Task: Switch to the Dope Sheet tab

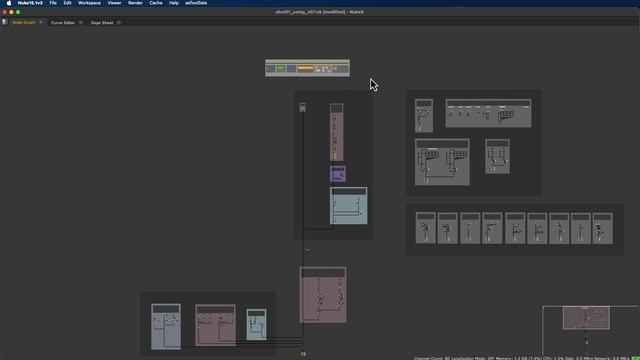Action: click(102, 22)
